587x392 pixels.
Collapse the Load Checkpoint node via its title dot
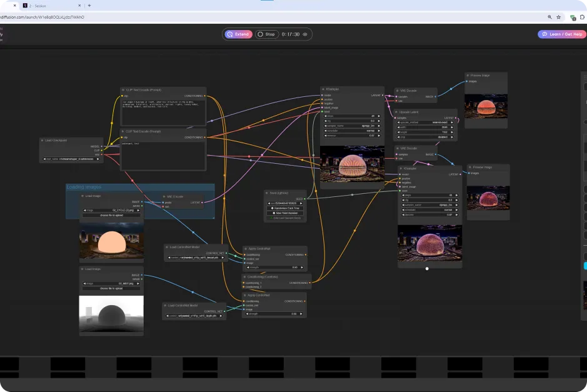[42, 141]
